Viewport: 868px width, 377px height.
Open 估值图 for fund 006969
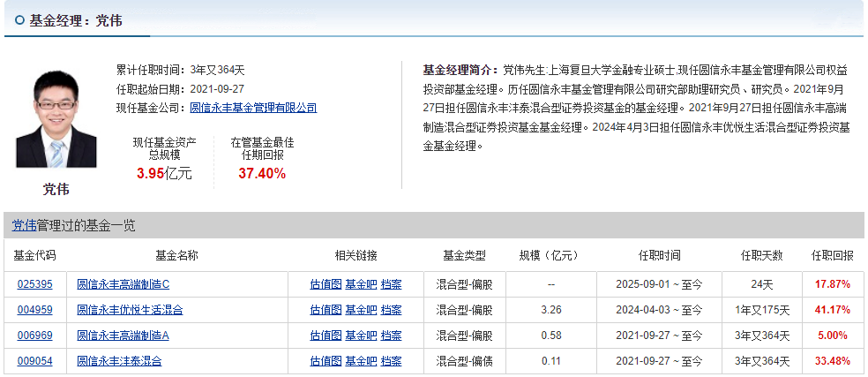[x=325, y=336]
